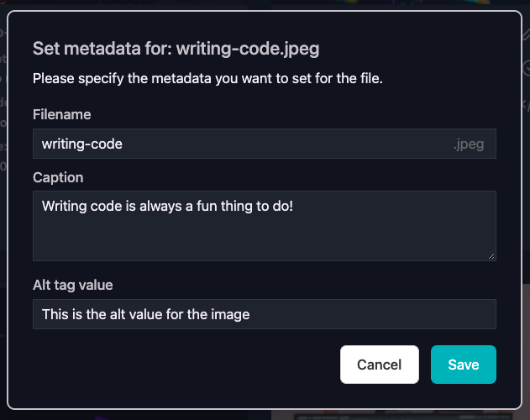530x420 pixels.
Task: Click the .jpeg extension suffix
Action: (469, 144)
